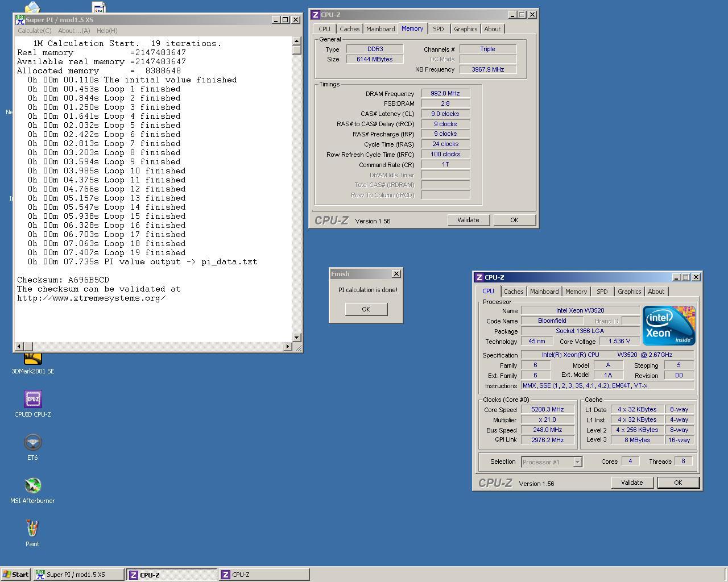Screen dimensions: 728x582
Task: Open the ET6 desktop icon
Action: coord(32,447)
